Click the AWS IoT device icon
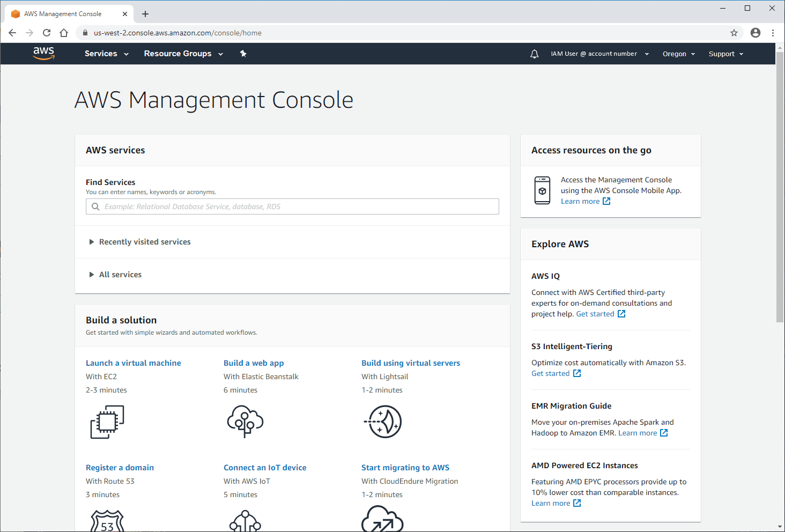 245,521
